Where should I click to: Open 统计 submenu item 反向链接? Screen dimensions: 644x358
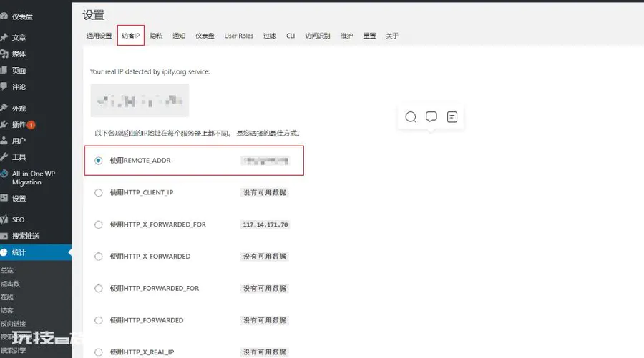click(13, 323)
